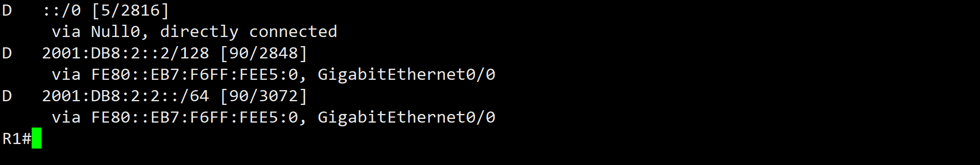Click the R1# command prompt
The image size is (980, 165).
pyautogui.click(x=17, y=139)
